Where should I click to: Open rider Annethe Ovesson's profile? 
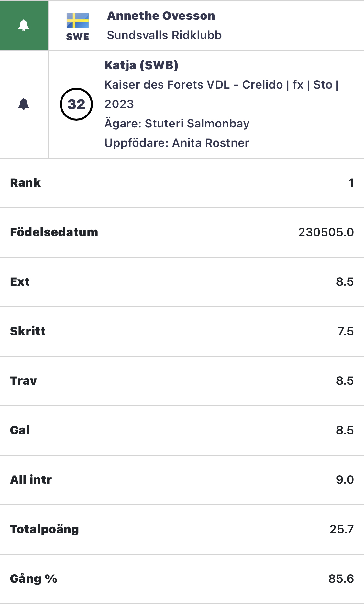(x=161, y=16)
